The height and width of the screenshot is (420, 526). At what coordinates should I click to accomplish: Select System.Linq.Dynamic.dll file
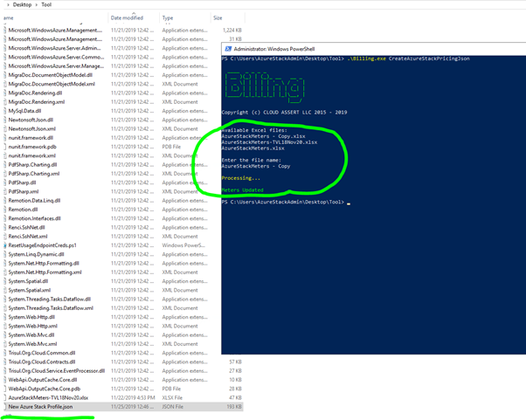(36, 254)
